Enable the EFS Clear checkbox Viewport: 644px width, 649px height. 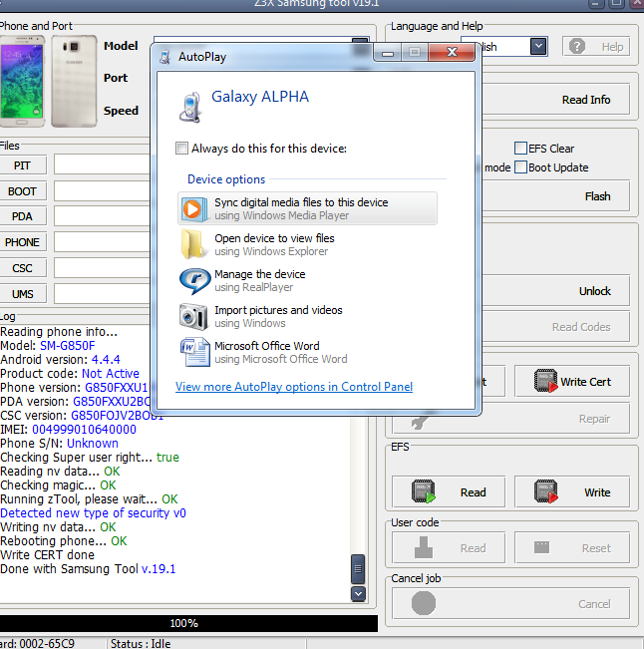(520, 148)
